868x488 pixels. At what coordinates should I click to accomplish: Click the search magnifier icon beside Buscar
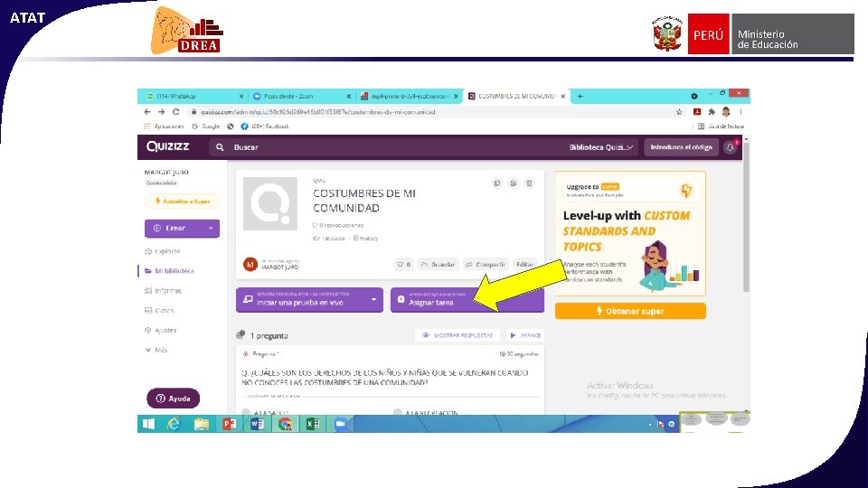pyautogui.click(x=220, y=147)
